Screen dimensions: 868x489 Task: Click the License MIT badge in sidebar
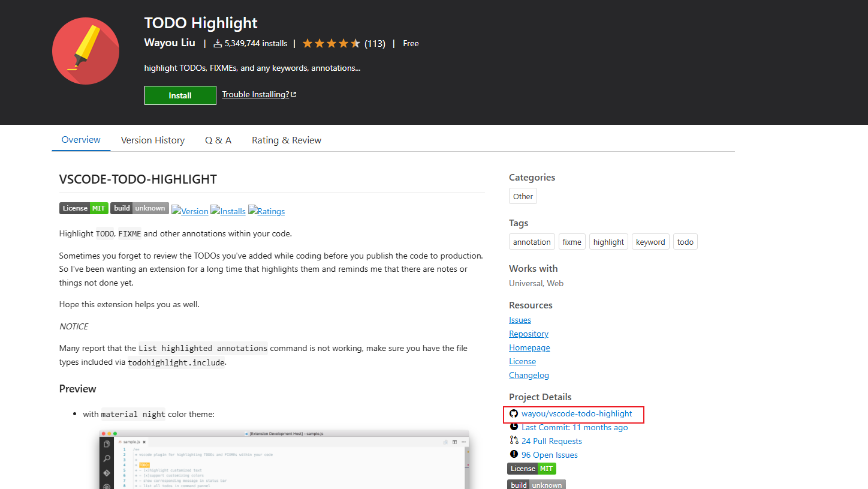532,469
